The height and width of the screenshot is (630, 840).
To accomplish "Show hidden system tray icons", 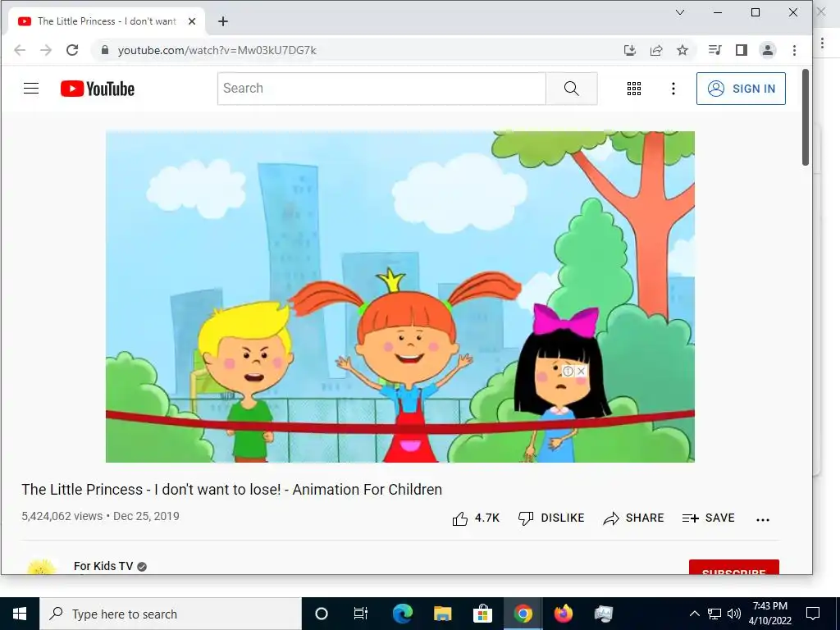I will coord(694,614).
